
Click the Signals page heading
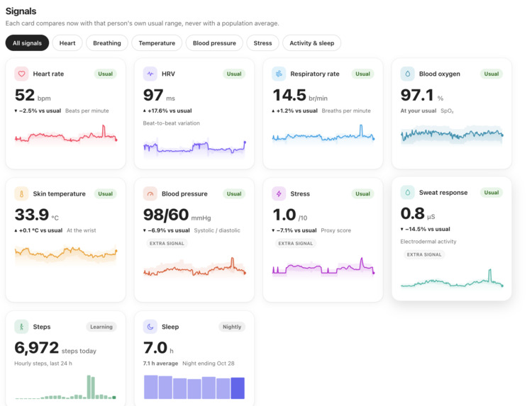21,11
